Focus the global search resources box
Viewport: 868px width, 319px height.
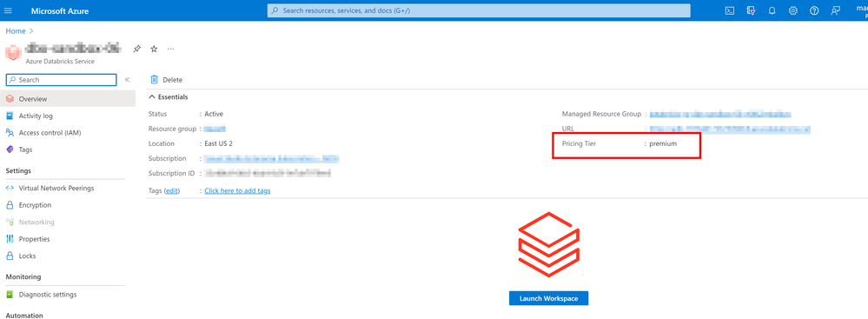(479, 10)
